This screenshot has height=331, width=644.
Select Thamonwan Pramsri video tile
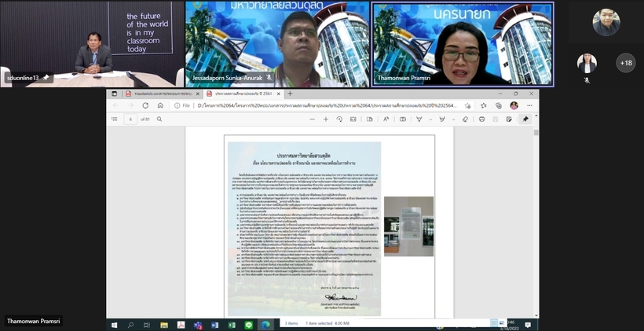[463, 44]
